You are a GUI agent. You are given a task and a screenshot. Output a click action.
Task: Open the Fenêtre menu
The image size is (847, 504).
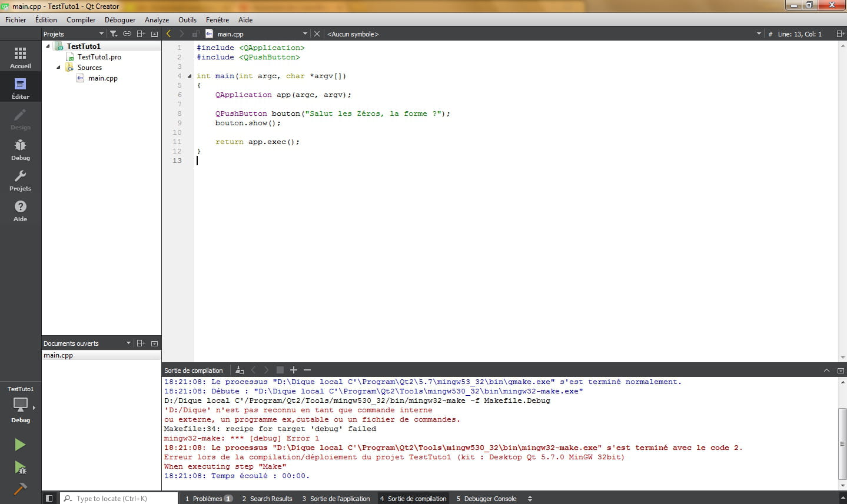[218, 19]
